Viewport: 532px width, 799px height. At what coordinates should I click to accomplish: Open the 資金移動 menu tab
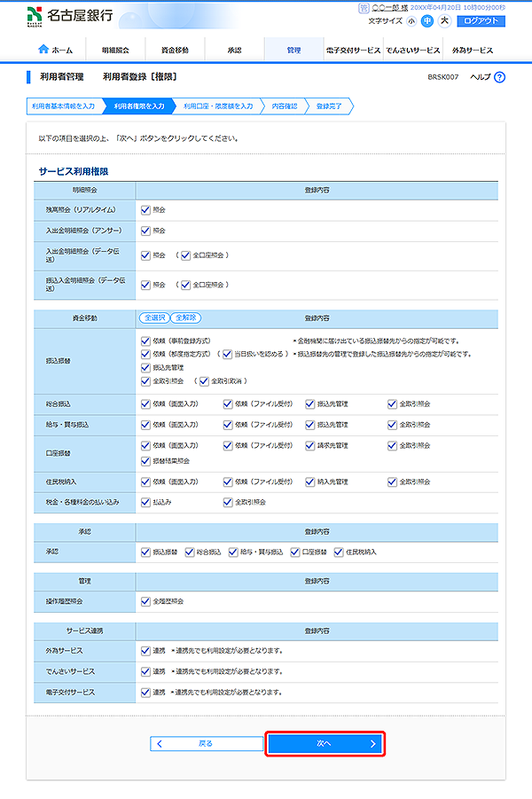pos(175,51)
